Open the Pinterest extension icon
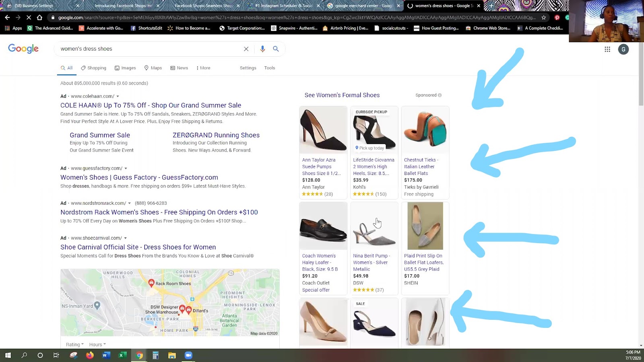Viewport: 644px width, 362px height. point(557,17)
